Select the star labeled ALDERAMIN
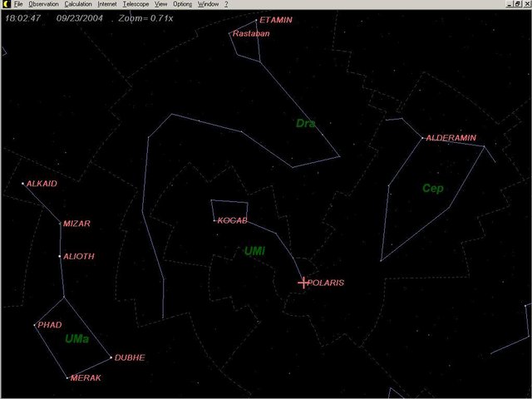 tap(423, 138)
